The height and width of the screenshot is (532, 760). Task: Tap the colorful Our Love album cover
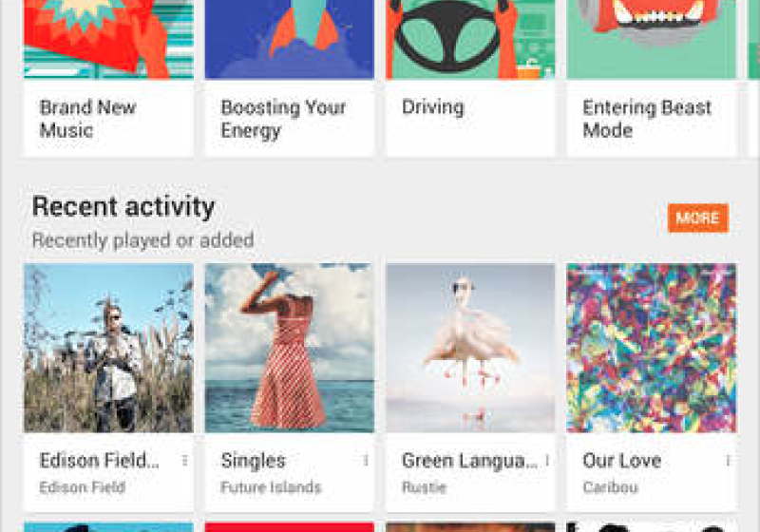652,348
